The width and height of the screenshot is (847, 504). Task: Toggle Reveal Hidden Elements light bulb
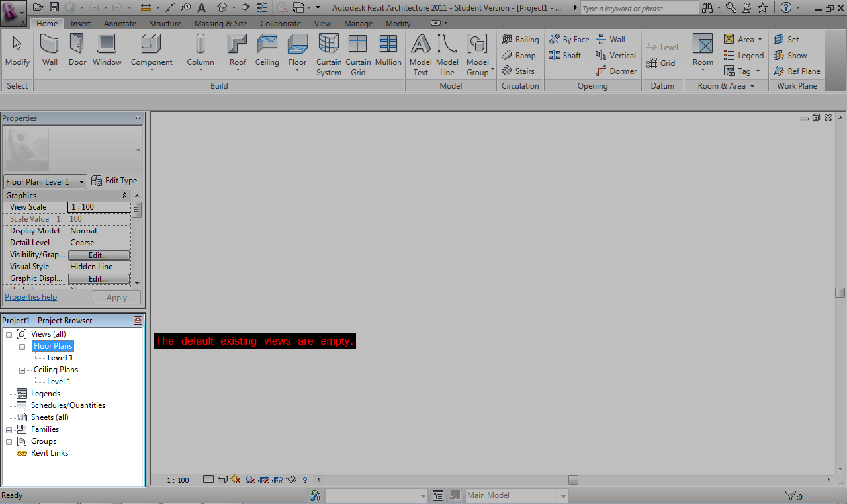point(305,480)
